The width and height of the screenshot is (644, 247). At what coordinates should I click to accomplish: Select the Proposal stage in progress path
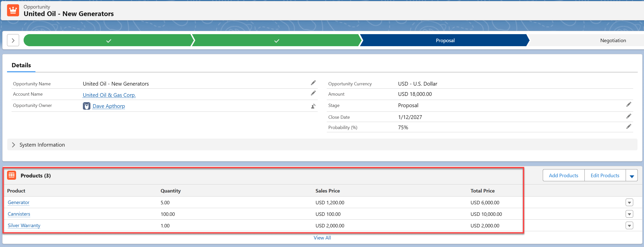click(x=445, y=40)
